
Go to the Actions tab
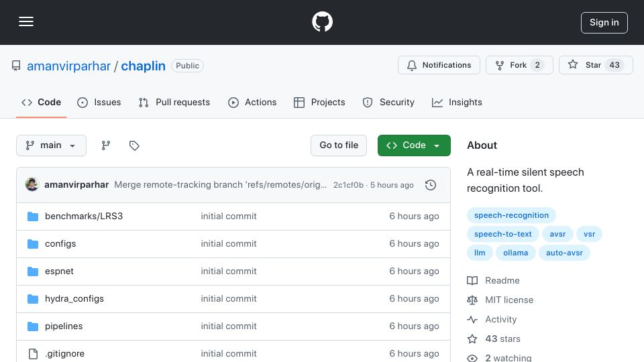pos(252,102)
